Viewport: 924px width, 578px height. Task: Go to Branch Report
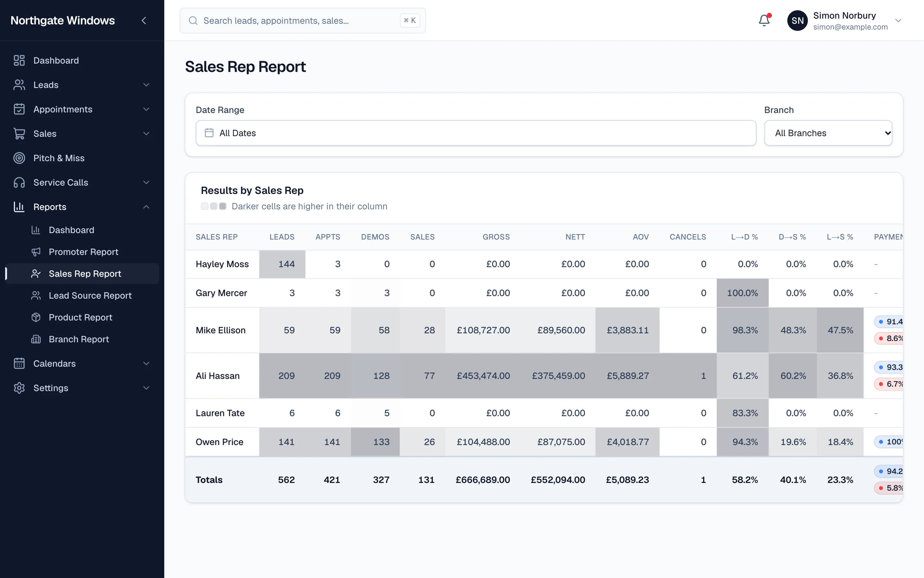pos(82,339)
